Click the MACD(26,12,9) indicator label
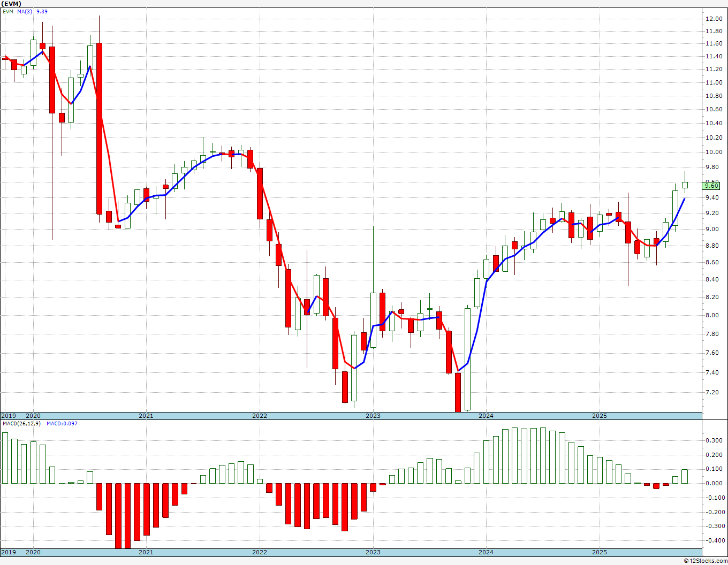This screenshot has width=728, height=565. click(x=22, y=423)
